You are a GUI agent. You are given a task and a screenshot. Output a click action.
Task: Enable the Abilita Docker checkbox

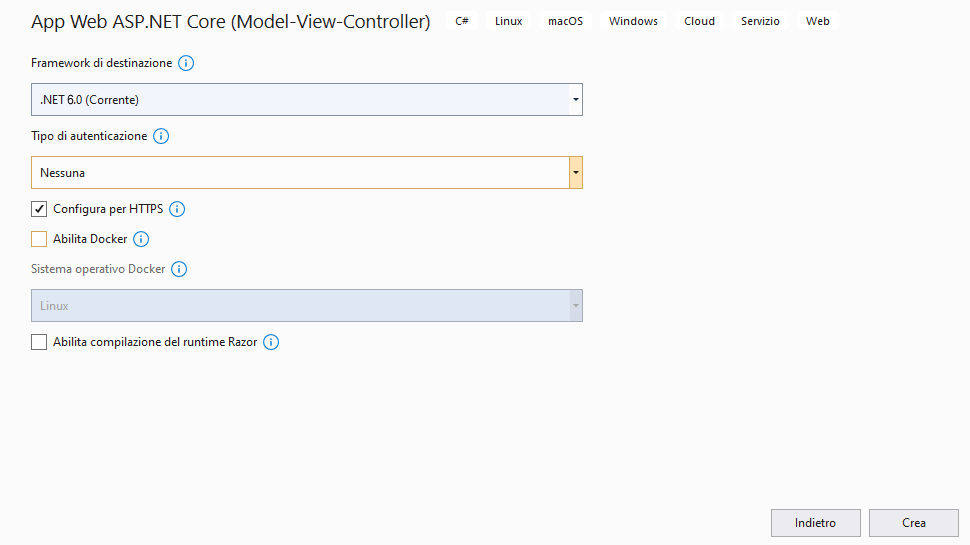coord(39,239)
